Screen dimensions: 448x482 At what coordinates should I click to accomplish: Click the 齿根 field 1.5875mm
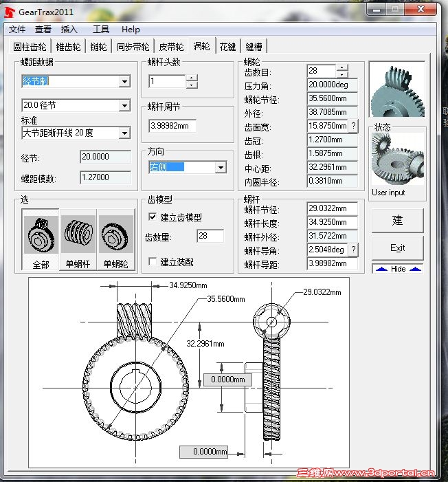(x=332, y=153)
